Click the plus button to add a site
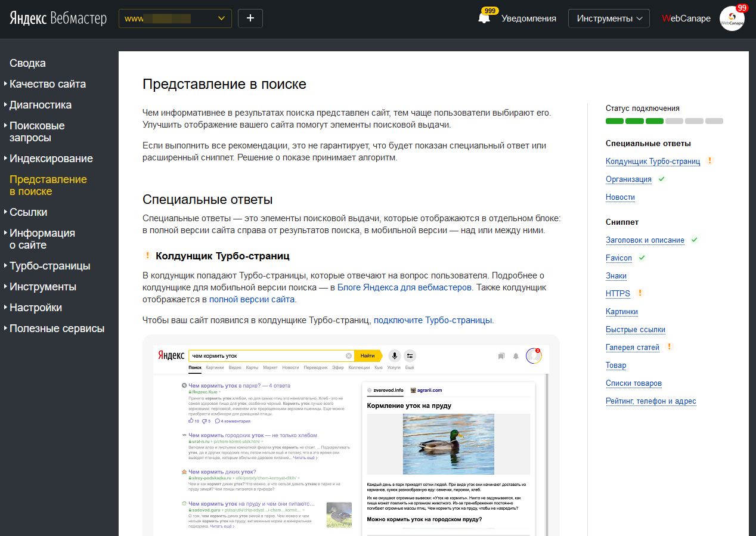Viewport: 756px width, 536px height. pyautogui.click(x=250, y=18)
